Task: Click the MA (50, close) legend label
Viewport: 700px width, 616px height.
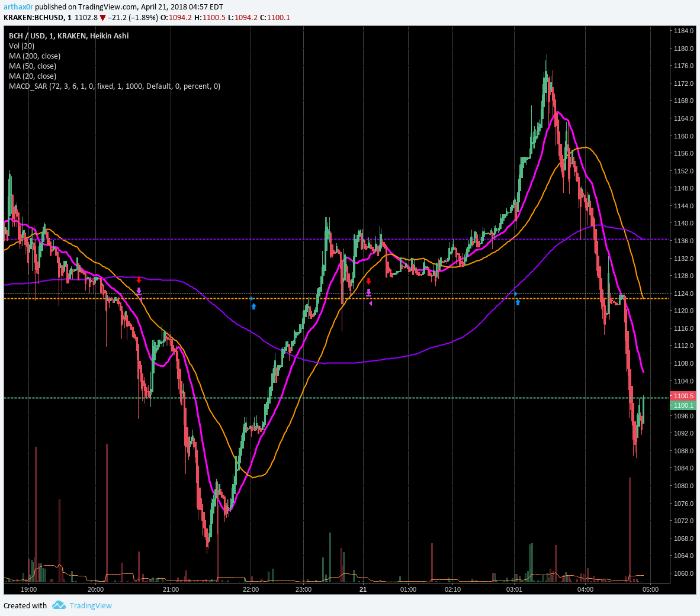Action: point(33,66)
